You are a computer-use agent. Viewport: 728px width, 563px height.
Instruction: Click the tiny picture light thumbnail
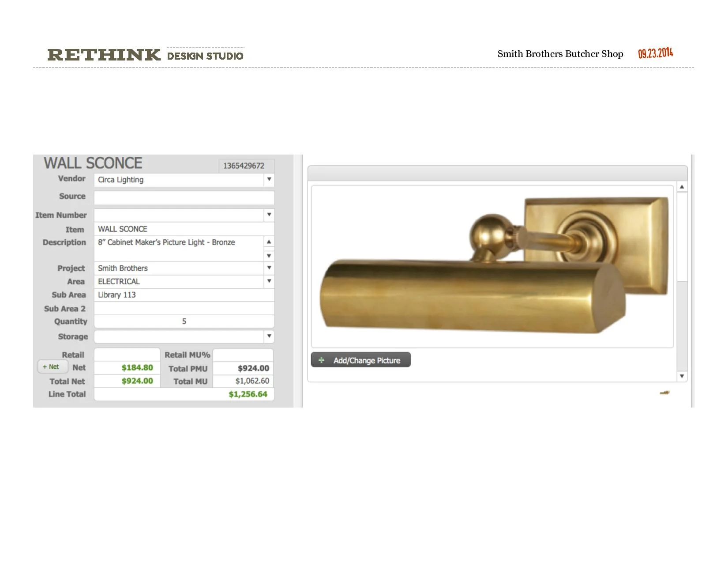point(664,393)
